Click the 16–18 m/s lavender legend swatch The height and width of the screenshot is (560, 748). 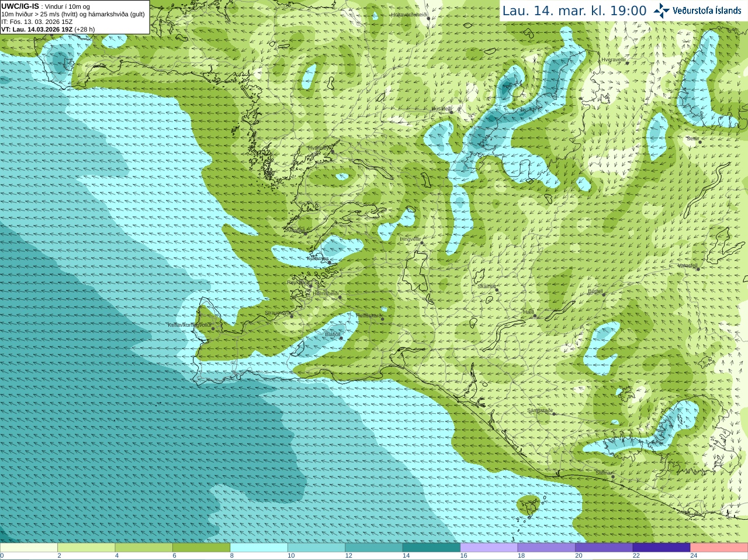coord(489,548)
